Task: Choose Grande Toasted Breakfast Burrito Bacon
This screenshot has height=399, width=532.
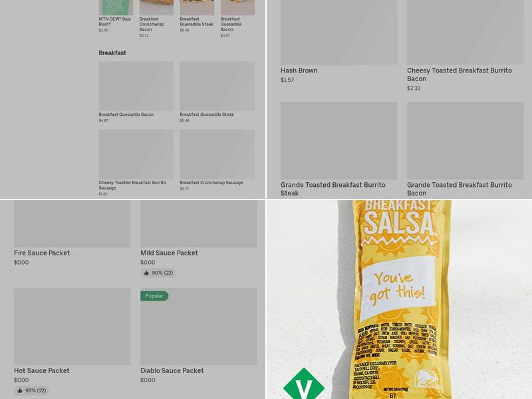Action: click(465, 150)
